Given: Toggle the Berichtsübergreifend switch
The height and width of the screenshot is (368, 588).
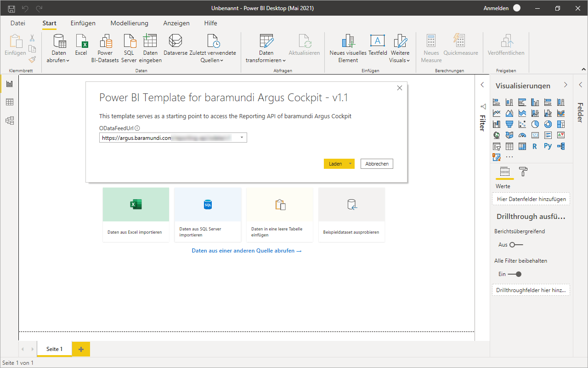Looking at the screenshot, I should (x=516, y=245).
